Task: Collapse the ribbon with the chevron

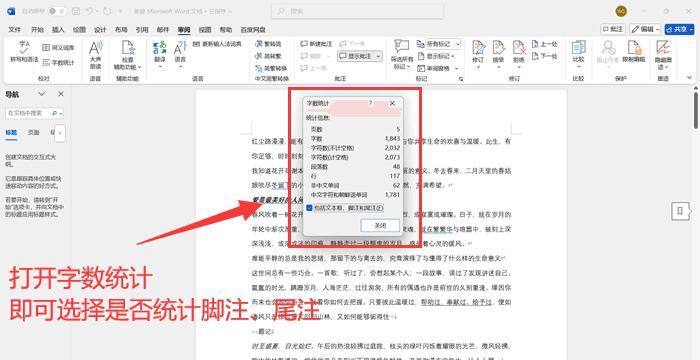Action: point(689,78)
